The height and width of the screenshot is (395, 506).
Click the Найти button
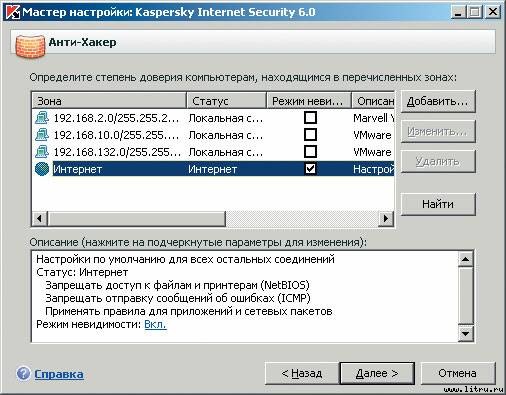438,204
